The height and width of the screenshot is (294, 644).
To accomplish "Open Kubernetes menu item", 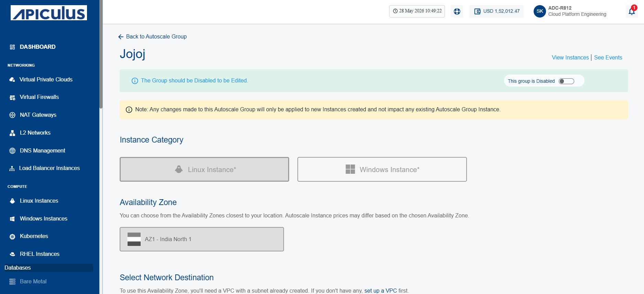I will [x=34, y=236].
